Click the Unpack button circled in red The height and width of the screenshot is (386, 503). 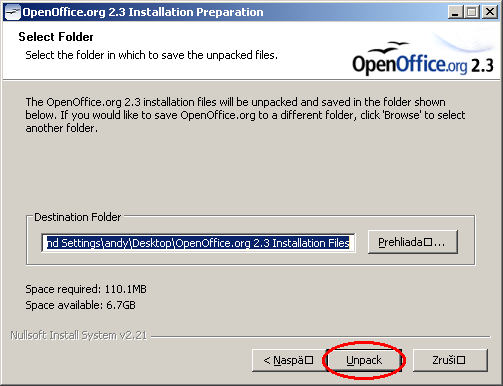(x=364, y=360)
